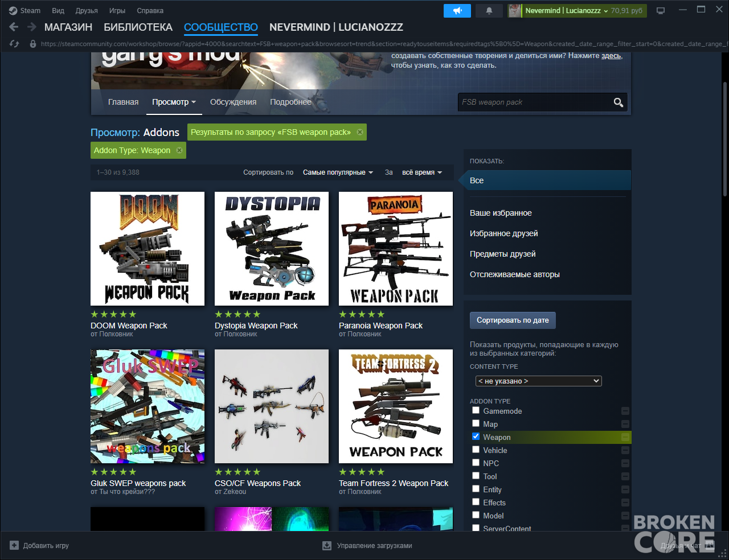729x560 pixels.
Task: Open Big Picture mode monitor icon
Action: coord(661,11)
